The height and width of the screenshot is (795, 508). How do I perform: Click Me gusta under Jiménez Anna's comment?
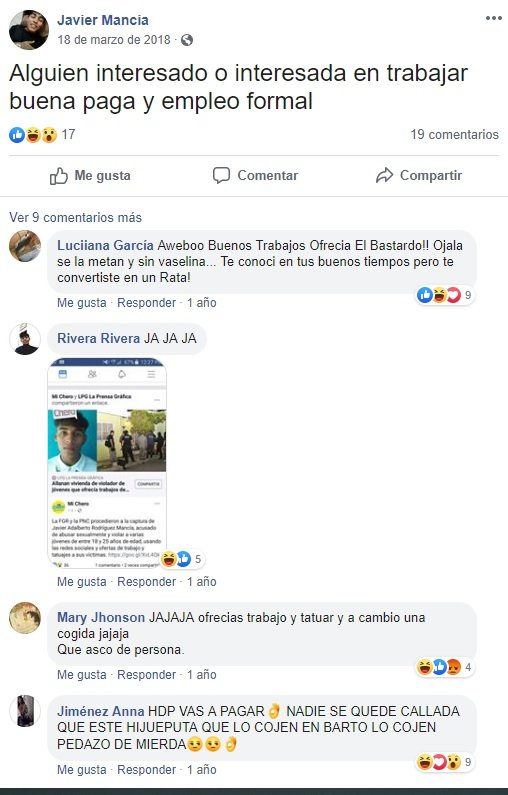point(82,770)
